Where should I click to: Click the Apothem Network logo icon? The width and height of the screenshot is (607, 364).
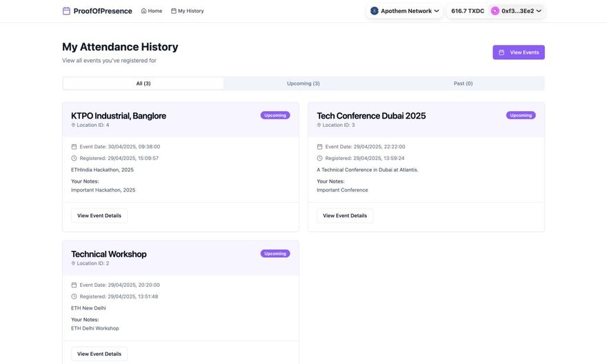375,11
